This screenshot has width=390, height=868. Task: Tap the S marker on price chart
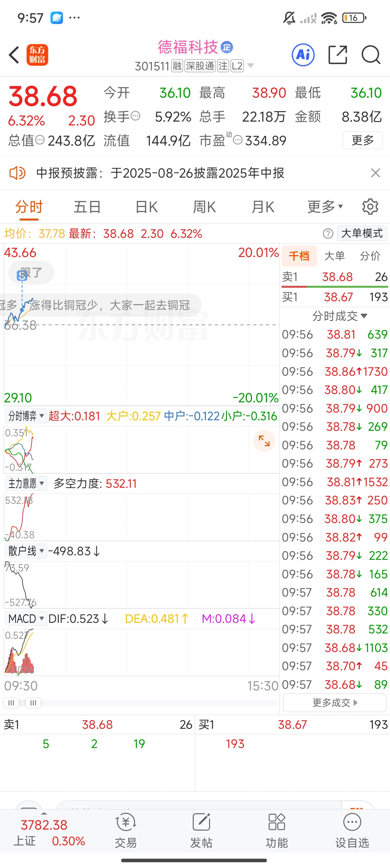click(22, 276)
